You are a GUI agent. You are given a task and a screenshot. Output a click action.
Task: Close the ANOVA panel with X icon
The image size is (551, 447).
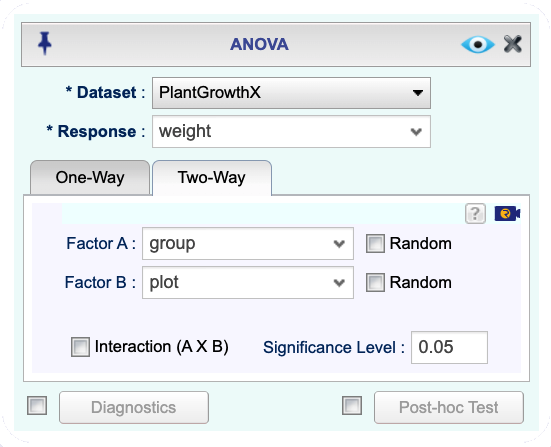(512, 44)
